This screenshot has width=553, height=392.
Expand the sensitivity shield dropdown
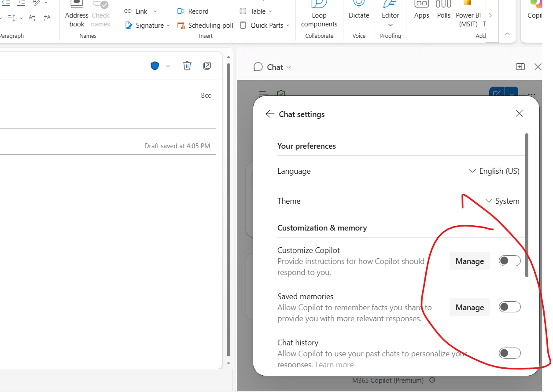(168, 66)
